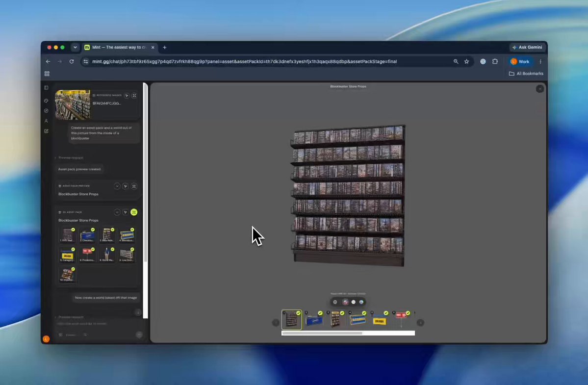Image resolution: width=588 pixels, height=385 pixels.
Task: Collapse the 3D Asset Pack card chevron
Action: tap(117, 212)
